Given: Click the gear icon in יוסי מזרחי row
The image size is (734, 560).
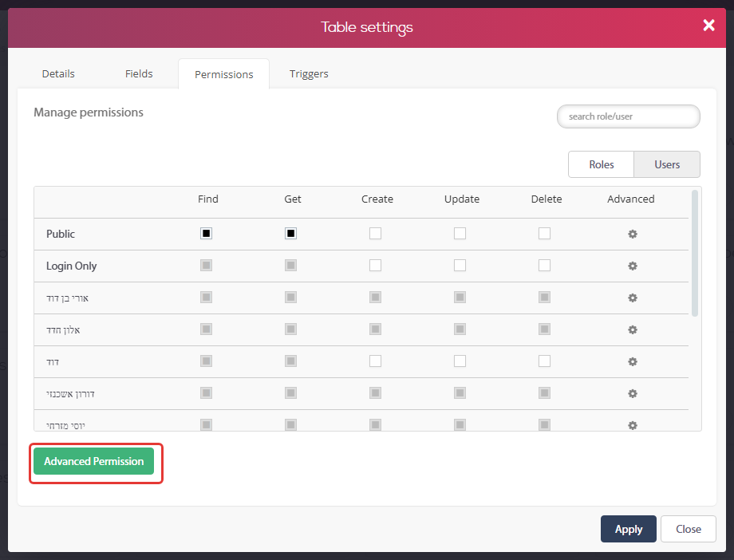Looking at the screenshot, I should tap(633, 424).
